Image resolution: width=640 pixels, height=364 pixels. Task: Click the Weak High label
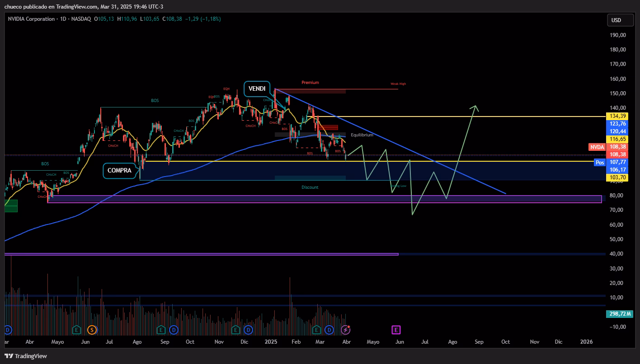pyautogui.click(x=398, y=84)
